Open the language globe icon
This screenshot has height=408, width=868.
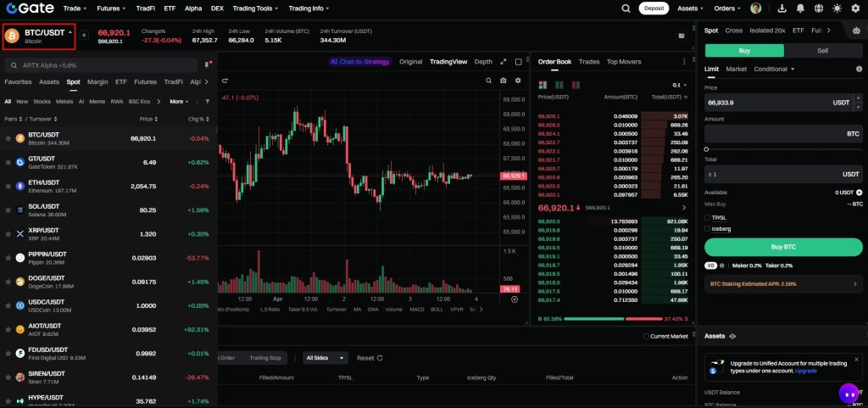point(819,8)
